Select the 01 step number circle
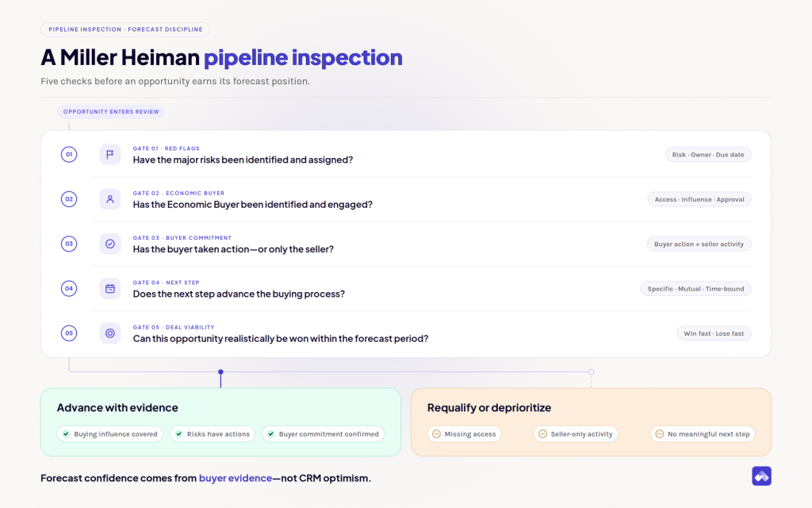This screenshot has height=508, width=812. (x=69, y=155)
